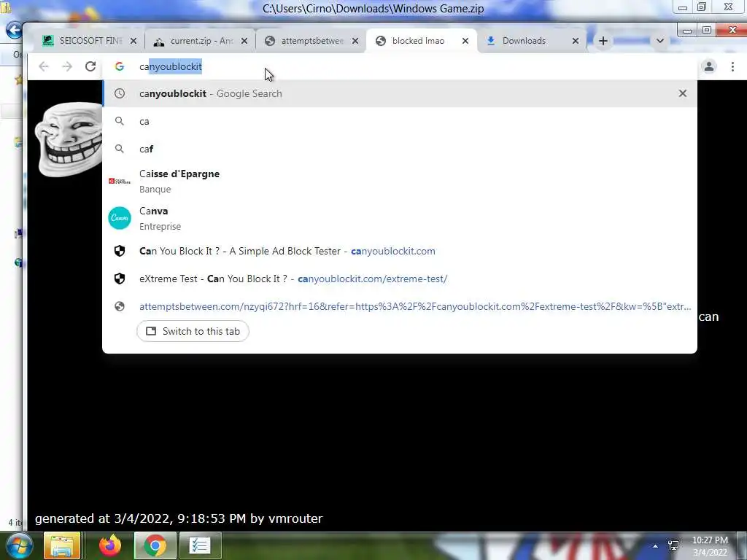Select the 'ca' search suggestion

(x=400, y=122)
